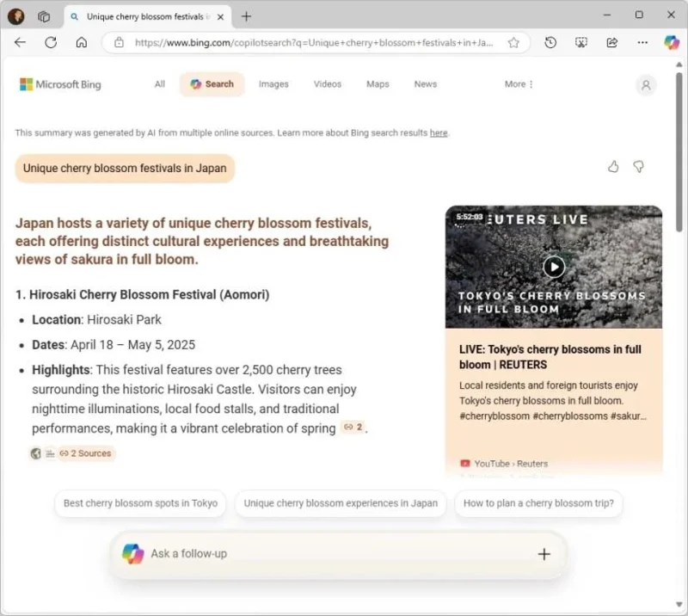Open the tab actions workspaces icon

tap(44, 16)
